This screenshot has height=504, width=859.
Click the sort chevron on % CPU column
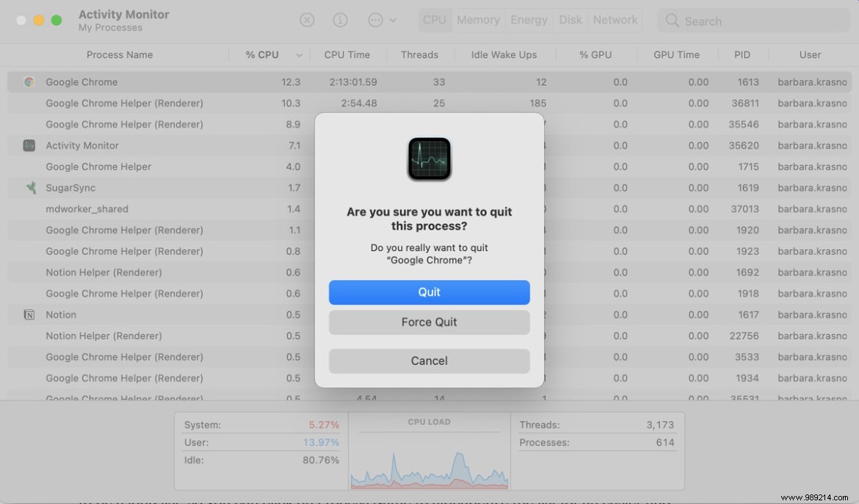click(x=299, y=54)
